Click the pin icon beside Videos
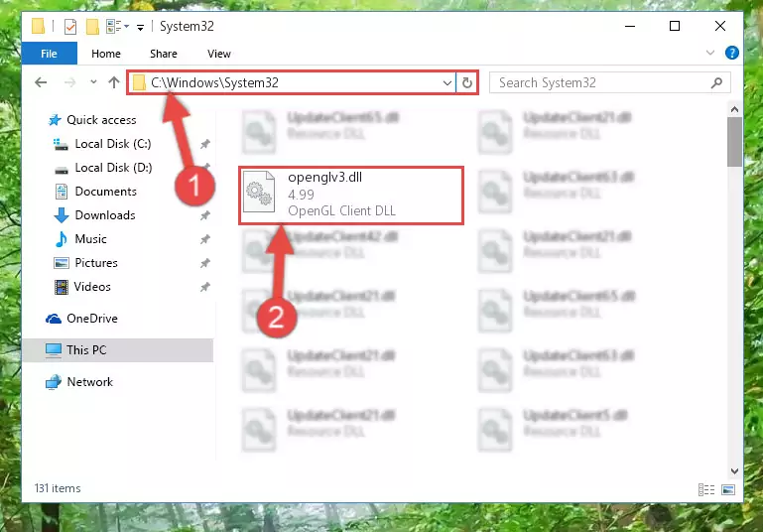 (204, 287)
